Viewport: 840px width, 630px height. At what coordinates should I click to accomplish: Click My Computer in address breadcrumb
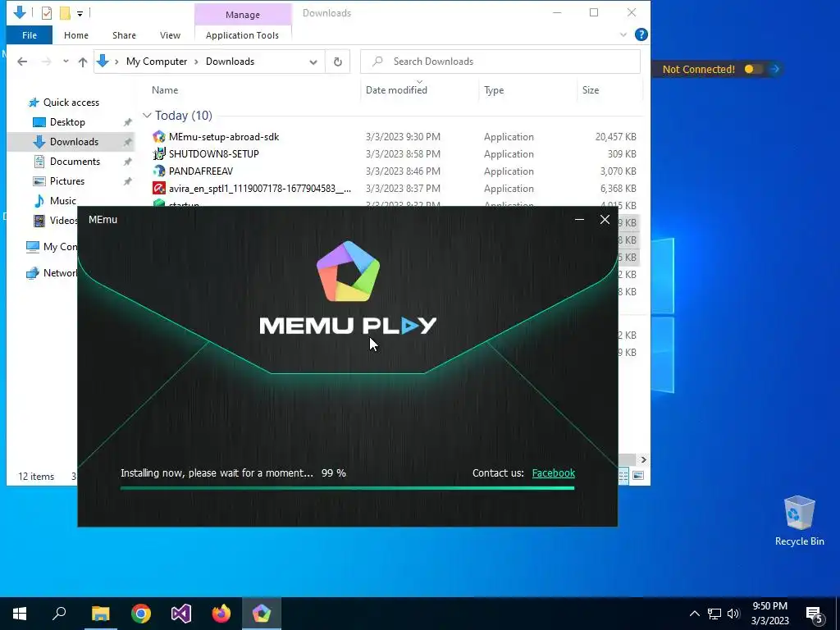[x=157, y=62]
